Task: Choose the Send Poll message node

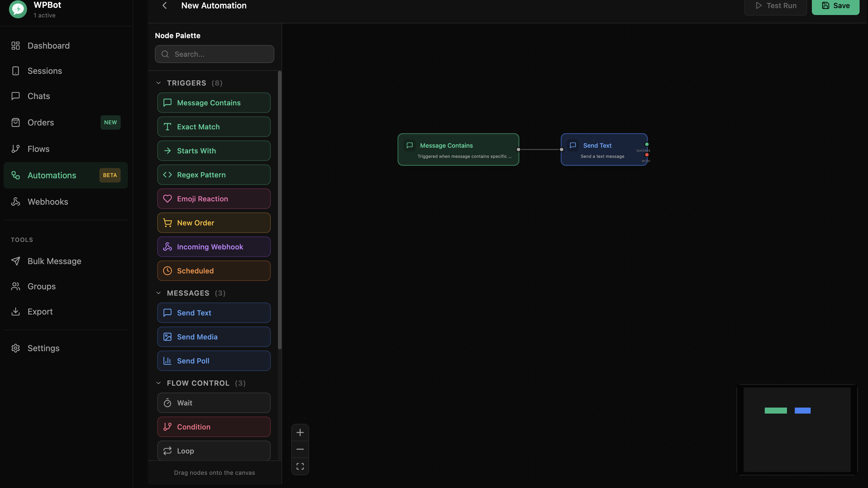Action: (214, 361)
